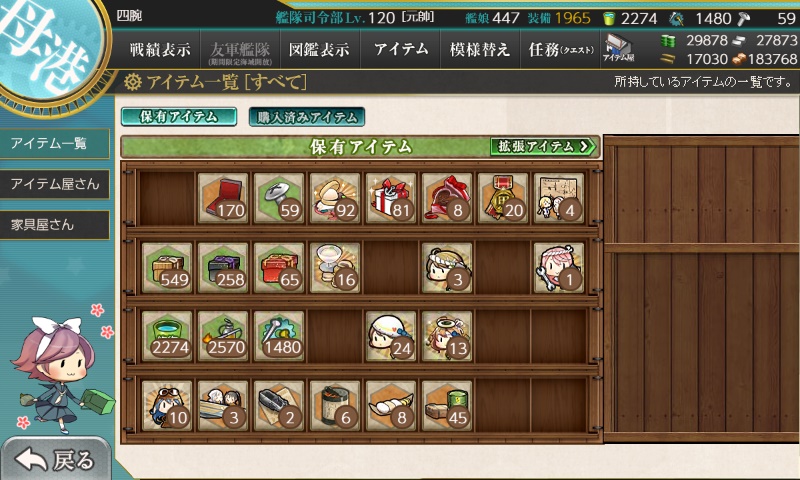Screen dimensions: 800x480
Task: Open 任務(クエスト) menu
Action: coord(560,49)
